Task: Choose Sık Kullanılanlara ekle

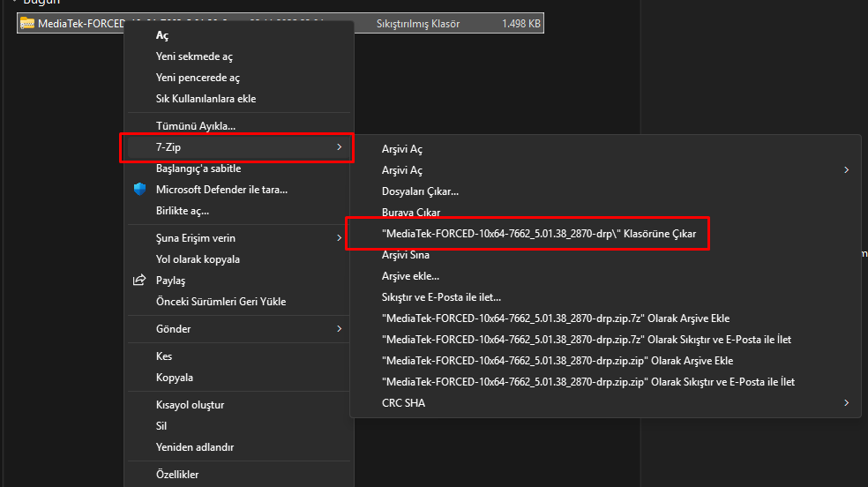Action: pyautogui.click(x=239, y=99)
